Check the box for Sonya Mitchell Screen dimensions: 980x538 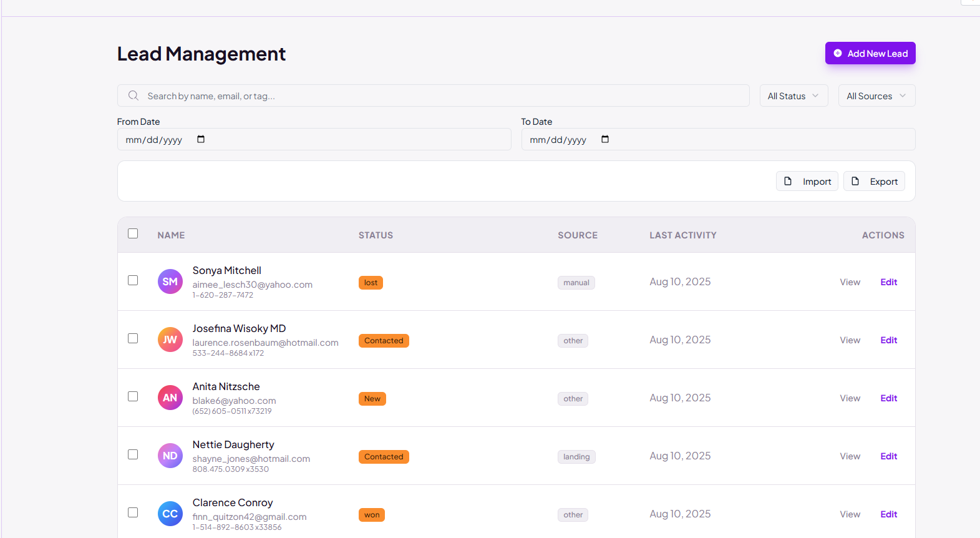click(x=133, y=280)
